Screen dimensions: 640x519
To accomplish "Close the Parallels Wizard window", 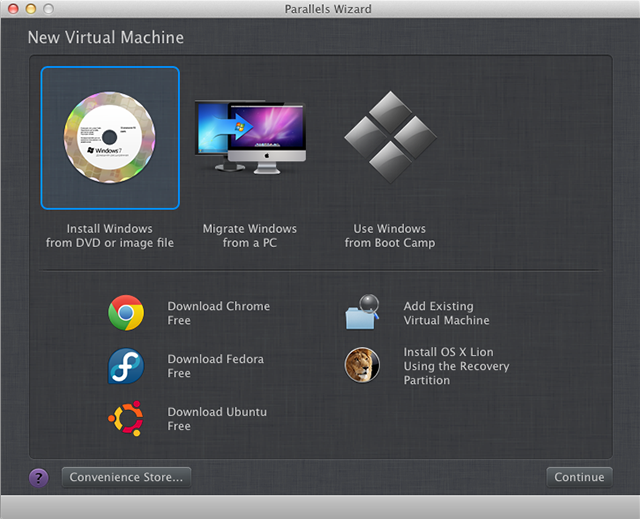I will 13,9.
